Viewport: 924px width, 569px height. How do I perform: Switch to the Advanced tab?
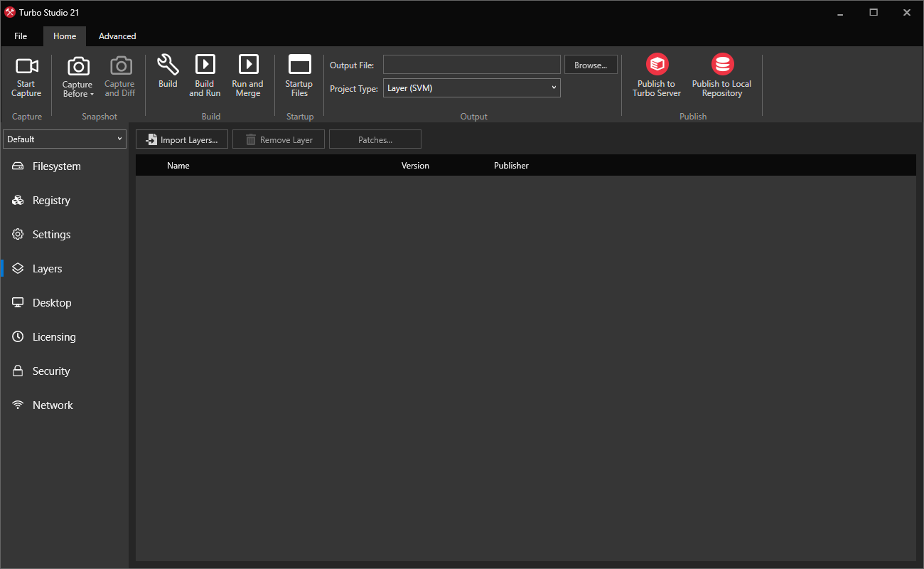point(117,36)
